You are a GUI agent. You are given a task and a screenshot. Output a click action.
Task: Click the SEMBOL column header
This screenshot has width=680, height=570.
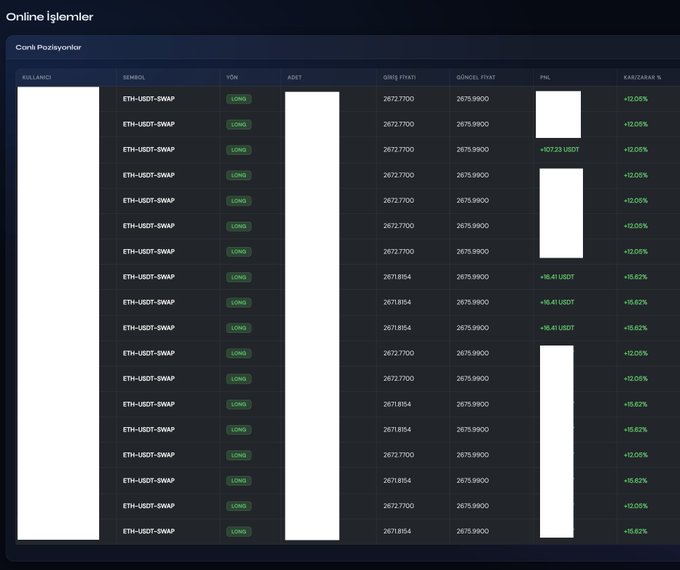click(134, 77)
